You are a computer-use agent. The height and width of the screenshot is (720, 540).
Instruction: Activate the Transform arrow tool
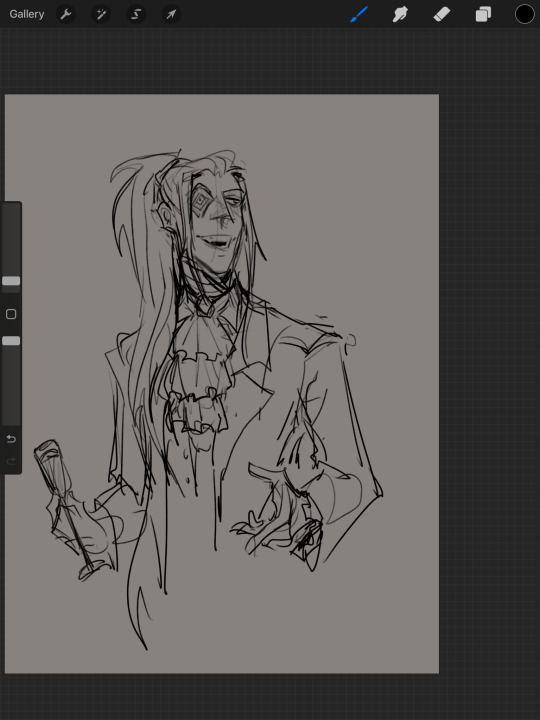coord(171,14)
